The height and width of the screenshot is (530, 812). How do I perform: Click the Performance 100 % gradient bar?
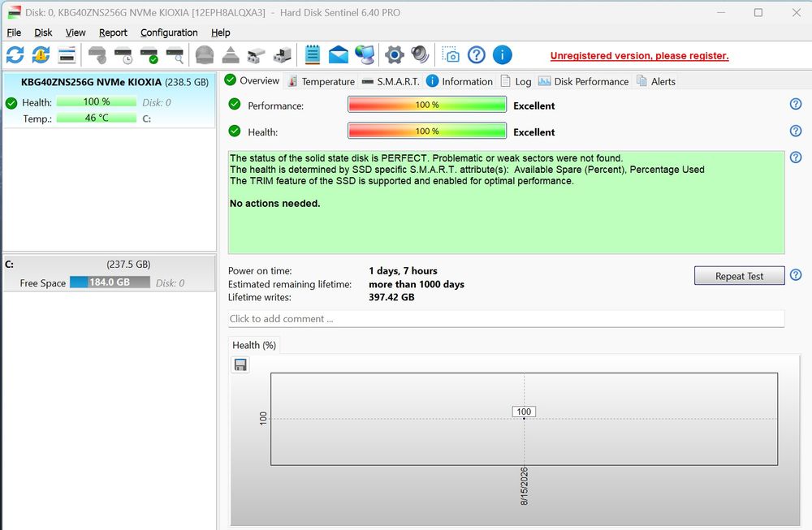pos(427,105)
